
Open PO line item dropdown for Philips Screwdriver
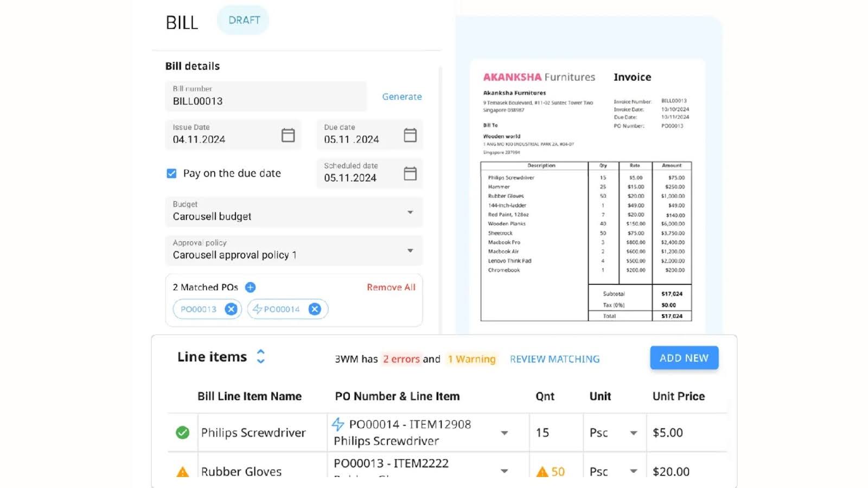click(504, 433)
